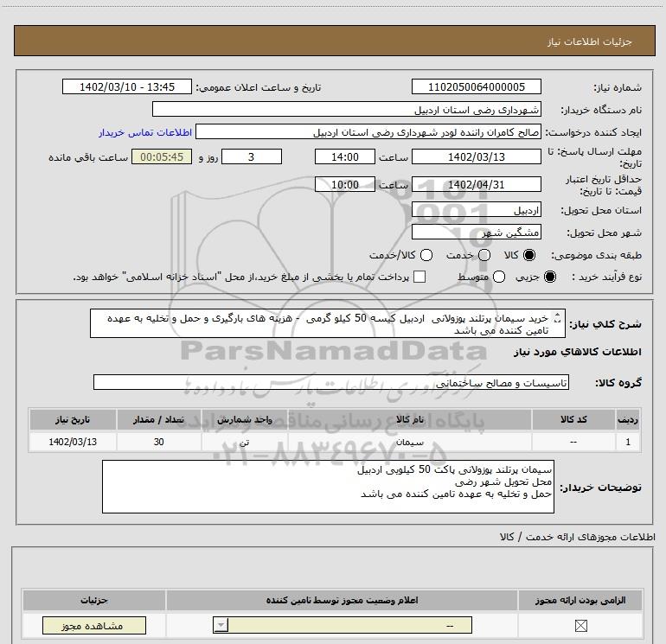Click the ردیف column header
The image size is (666, 644).
pyautogui.click(x=628, y=419)
